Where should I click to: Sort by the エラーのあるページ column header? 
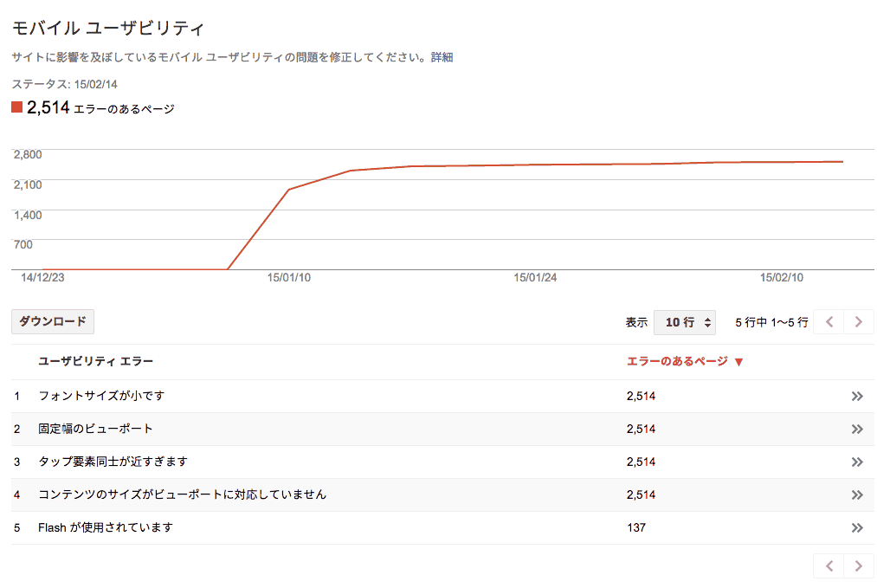(x=684, y=361)
